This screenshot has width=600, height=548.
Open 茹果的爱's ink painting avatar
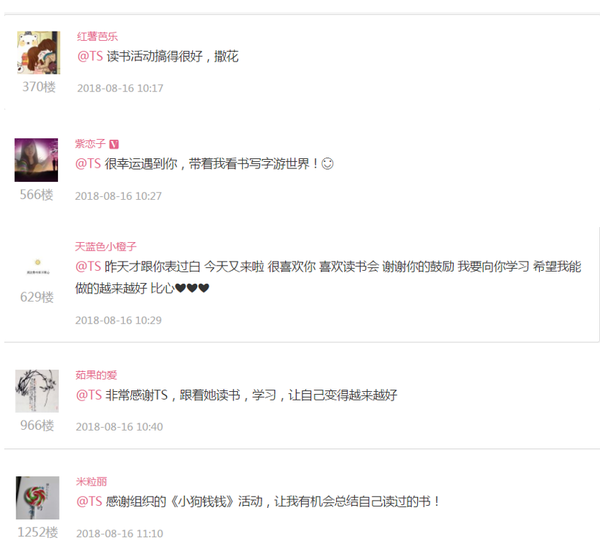(x=37, y=391)
